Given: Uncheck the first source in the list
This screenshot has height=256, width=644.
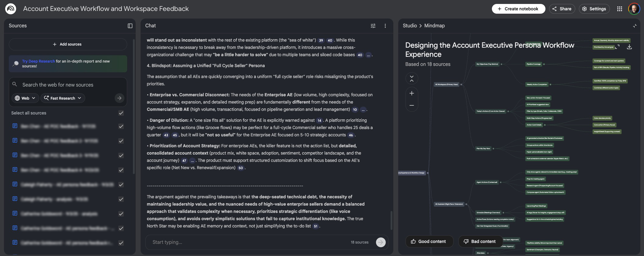Looking at the screenshot, I should coord(121,126).
